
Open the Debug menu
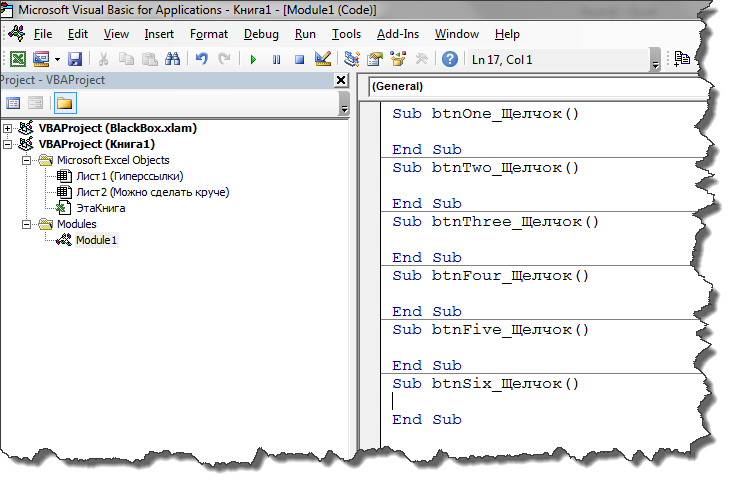point(261,34)
